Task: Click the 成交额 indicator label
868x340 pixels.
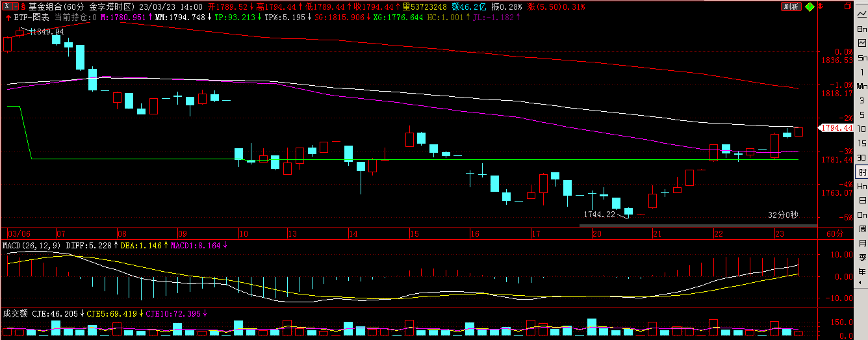Action: point(15,313)
